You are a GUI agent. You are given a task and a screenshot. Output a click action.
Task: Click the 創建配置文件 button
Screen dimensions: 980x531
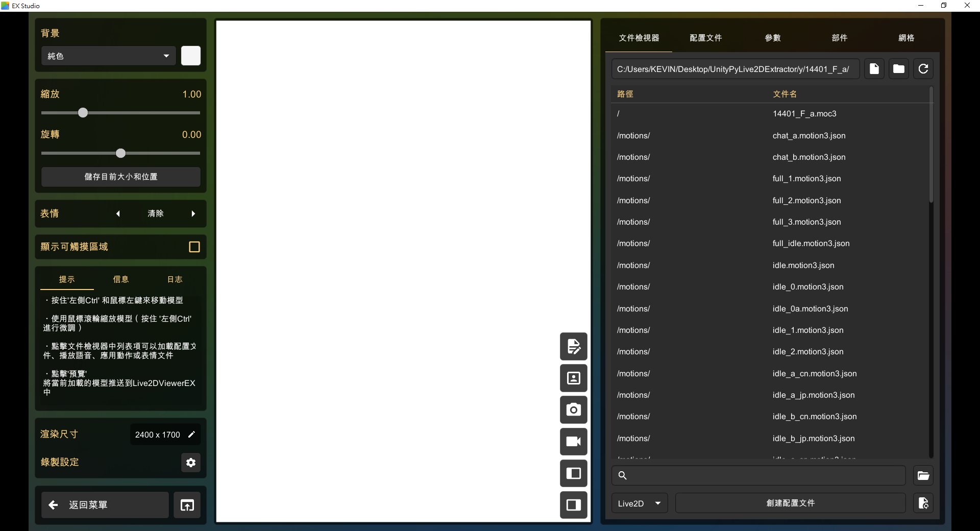pyautogui.click(x=790, y=503)
